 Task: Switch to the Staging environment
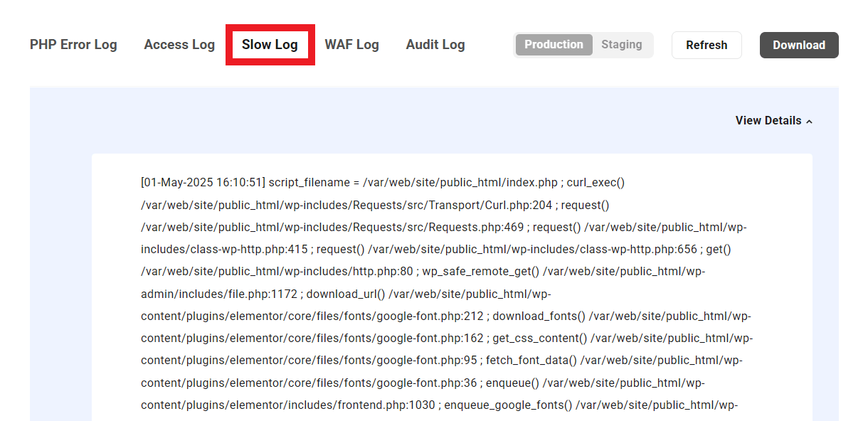(x=622, y=44)
